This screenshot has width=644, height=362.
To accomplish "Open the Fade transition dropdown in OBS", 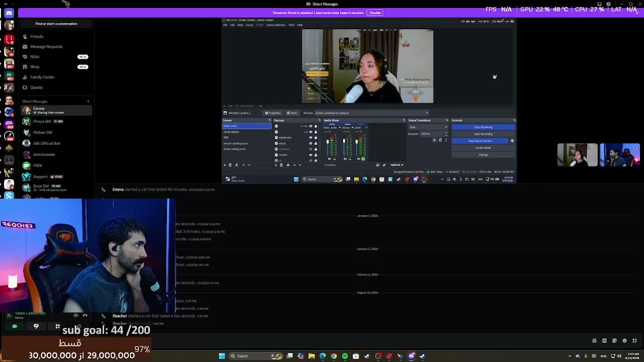I will click(428, 127).
